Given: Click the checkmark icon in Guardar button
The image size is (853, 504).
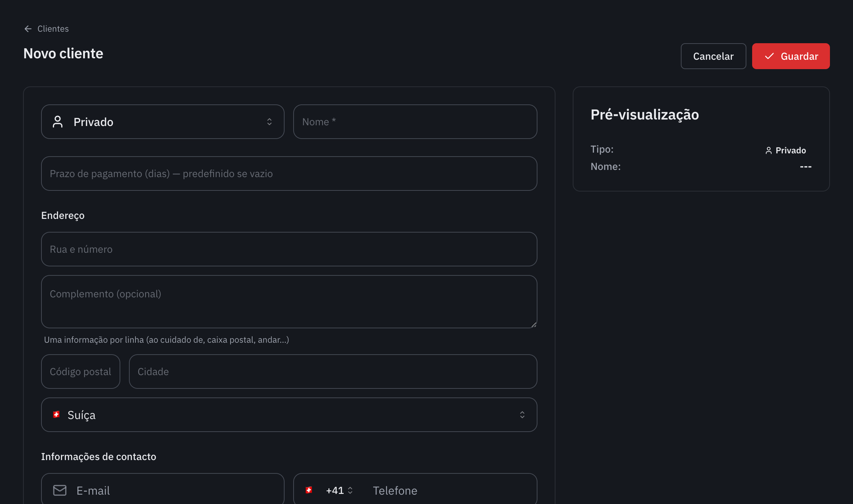Looking at the screenshot, I should [769, 56].
